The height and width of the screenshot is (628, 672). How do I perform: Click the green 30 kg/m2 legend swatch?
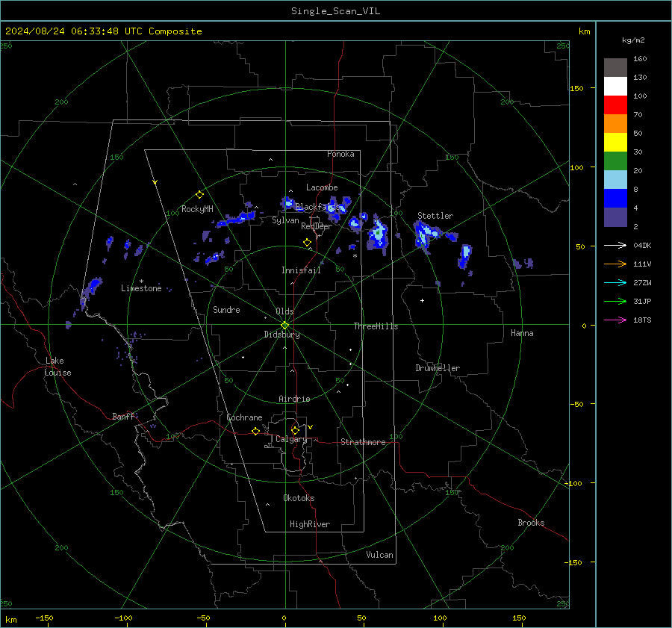(x=615, y=161)
